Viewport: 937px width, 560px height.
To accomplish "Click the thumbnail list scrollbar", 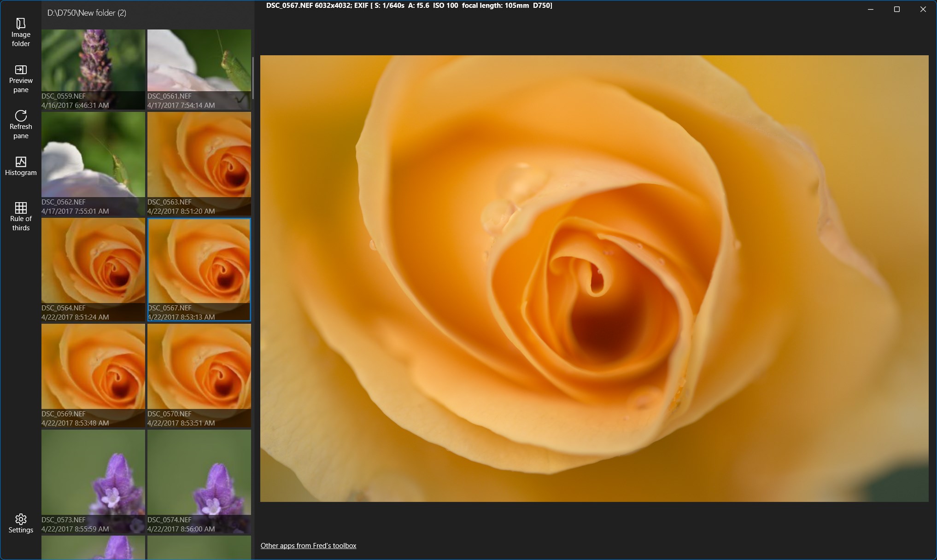I will pos(253,78).
